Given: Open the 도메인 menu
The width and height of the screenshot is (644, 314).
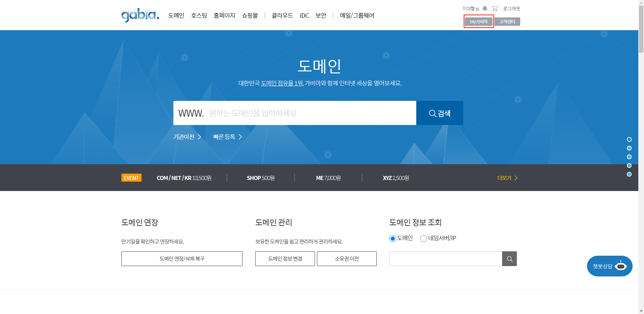Looking at the screenshot, I should coord(176,15).
